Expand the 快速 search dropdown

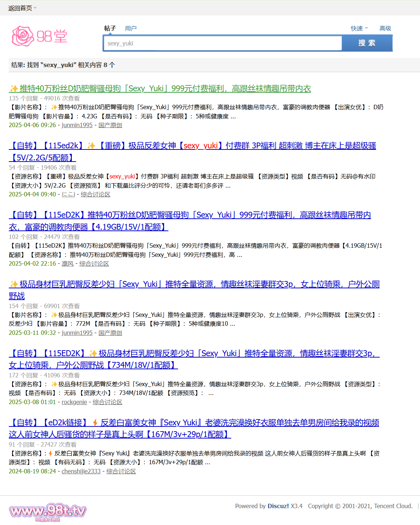pos(359,29)
